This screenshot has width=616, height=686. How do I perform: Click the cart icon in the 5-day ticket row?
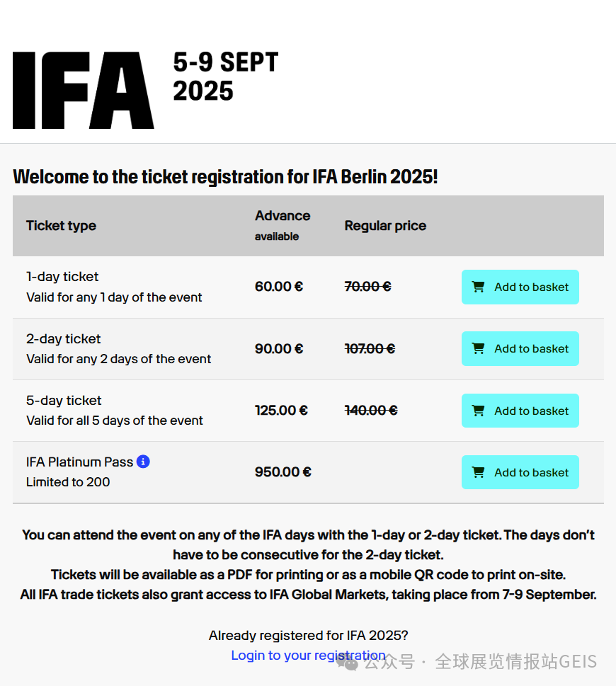click(x=479, y=411)
